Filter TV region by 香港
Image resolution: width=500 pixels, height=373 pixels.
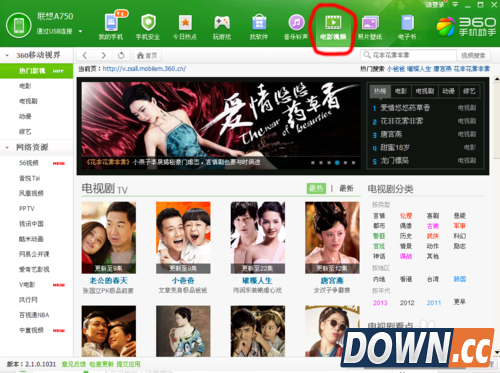[x=406, y=279]
